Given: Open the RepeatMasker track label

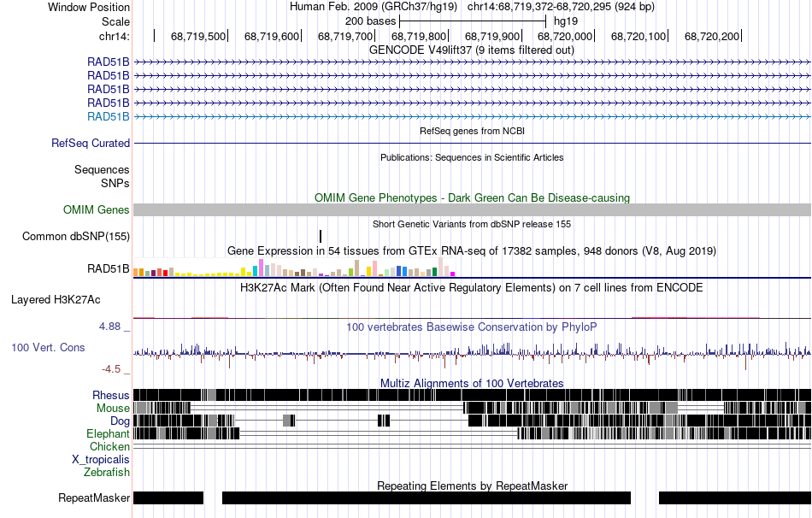Looking at the screenshot, I should tap(94, 497).
